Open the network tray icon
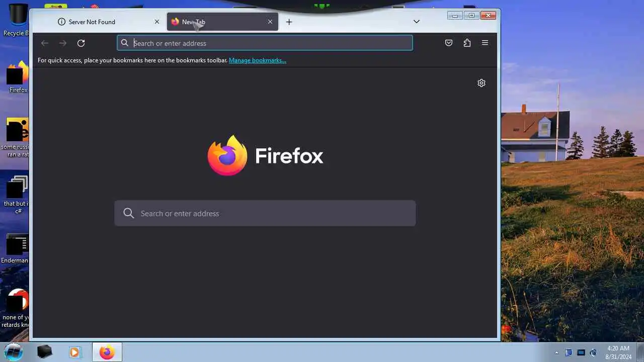 [581, 352]
